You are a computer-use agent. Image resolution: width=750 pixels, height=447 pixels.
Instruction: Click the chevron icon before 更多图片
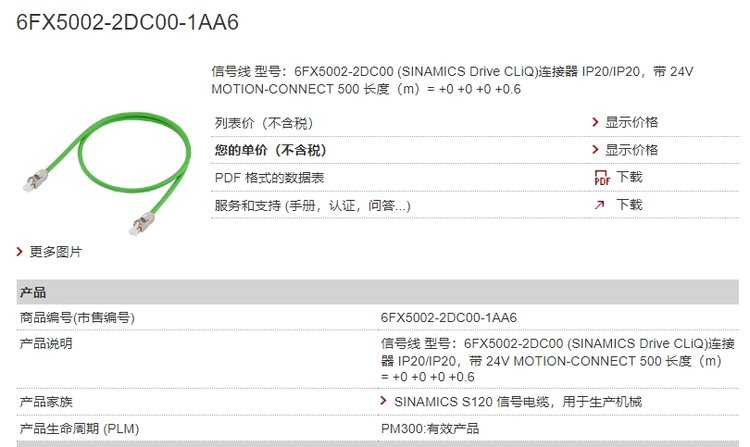click(x=20, y=252)
